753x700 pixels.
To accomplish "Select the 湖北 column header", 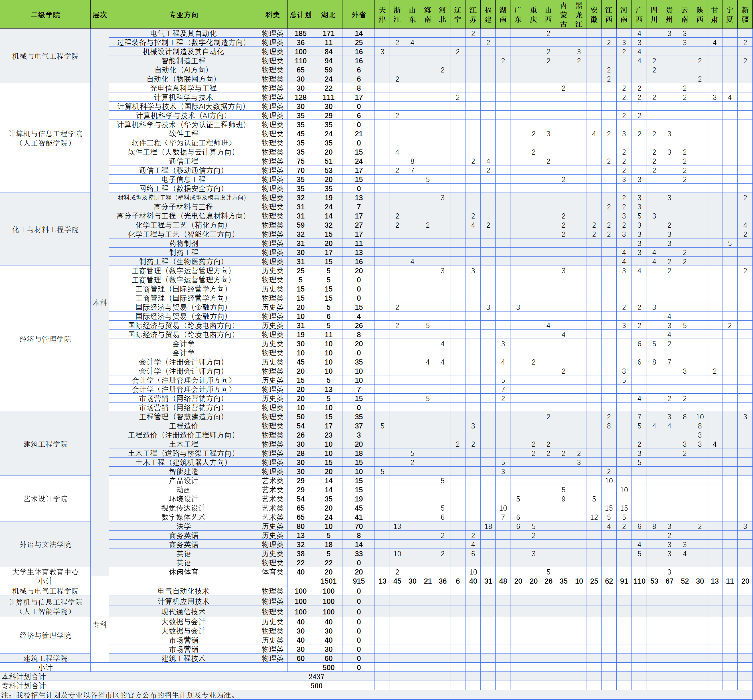I will click(x=328, y=14).
